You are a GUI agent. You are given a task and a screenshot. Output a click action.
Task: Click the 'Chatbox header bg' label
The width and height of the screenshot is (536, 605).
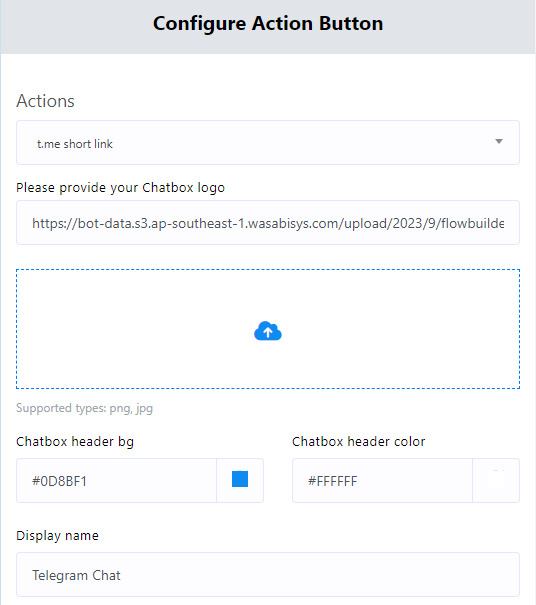point(75,442)
